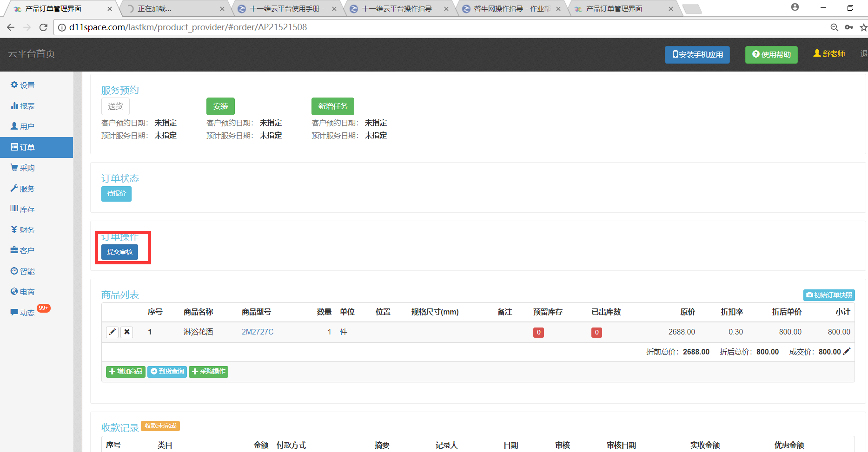Click the 收款未完成 status label
The width and height of the screenshot is (868, 452).
coord(160,426)
